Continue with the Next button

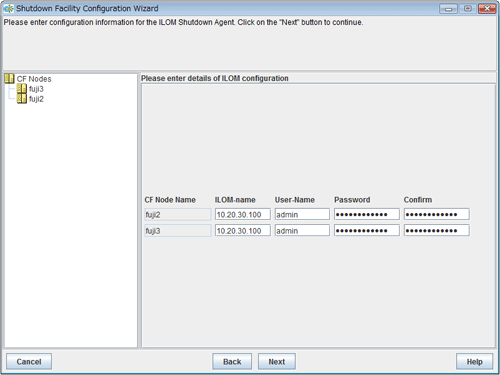coord(277,361)
